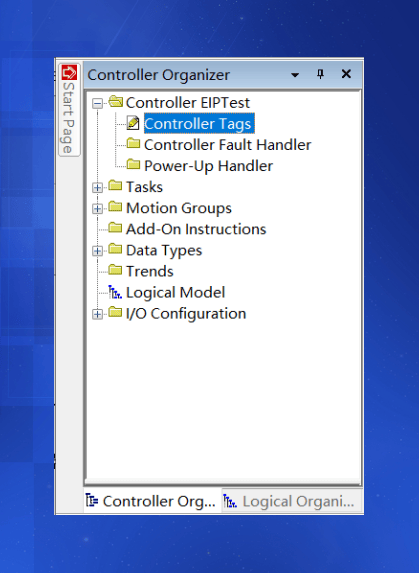Screen dimensions: 419x573
Task: Click the Add-On Instructions folder icon
Action: 115,228
